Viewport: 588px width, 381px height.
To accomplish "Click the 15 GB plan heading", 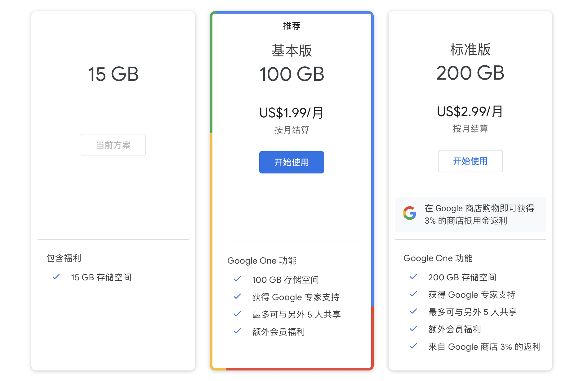I will coord(113,74).
